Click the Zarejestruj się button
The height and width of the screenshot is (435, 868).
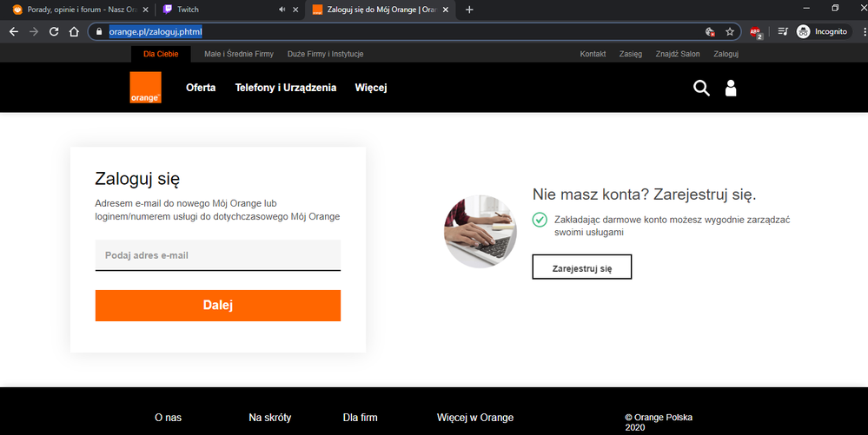coord(581,267)
